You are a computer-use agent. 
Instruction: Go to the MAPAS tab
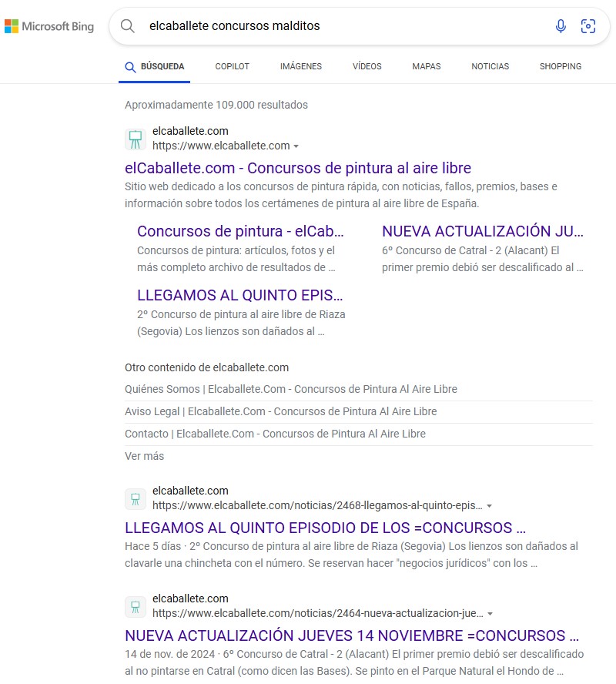pos(427,66)
